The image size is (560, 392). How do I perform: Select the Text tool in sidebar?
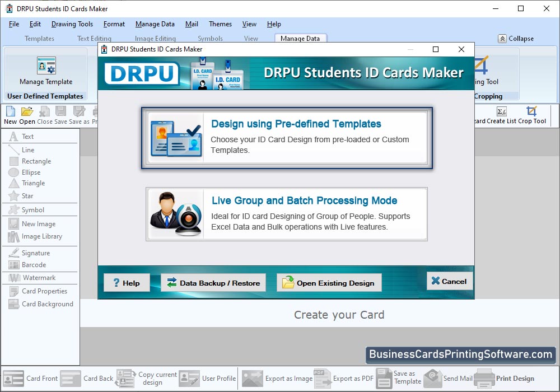pyautogui.click(x=21, y=137)
